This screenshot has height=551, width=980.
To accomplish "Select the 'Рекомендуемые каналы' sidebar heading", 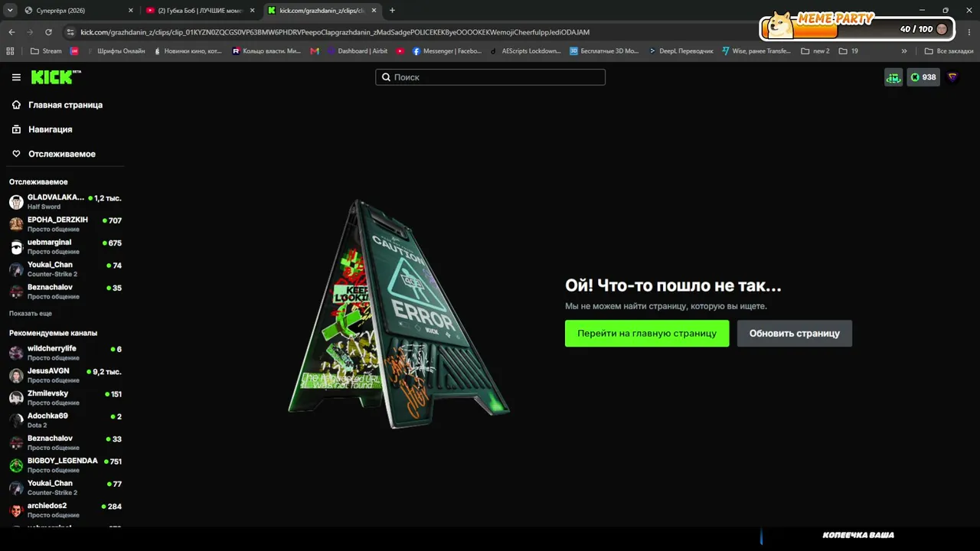I will click(x=53, y=334).
